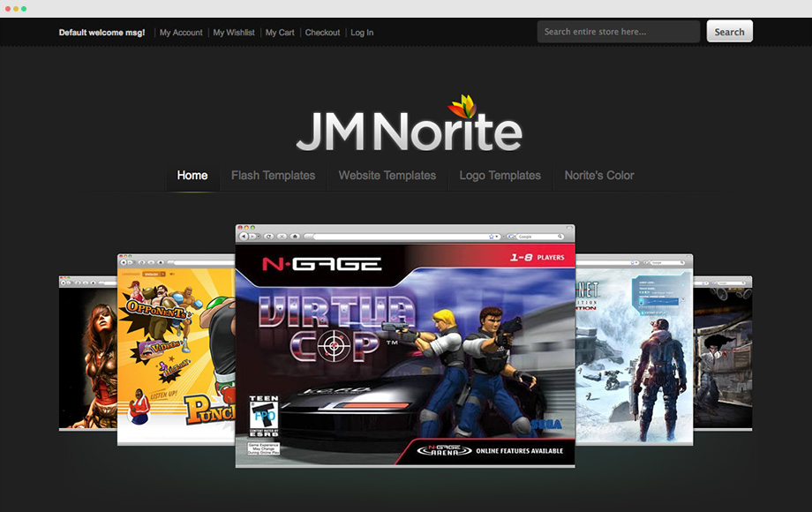812x512 pixels.
Task: Select the warrior woman slide
Action: coord(88,353)
